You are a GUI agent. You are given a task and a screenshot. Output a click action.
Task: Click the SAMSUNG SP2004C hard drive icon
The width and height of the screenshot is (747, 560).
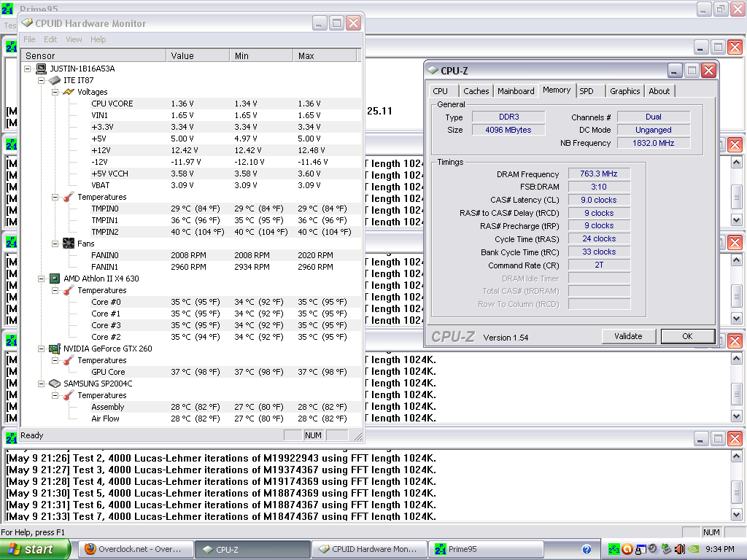click(55, 384)
